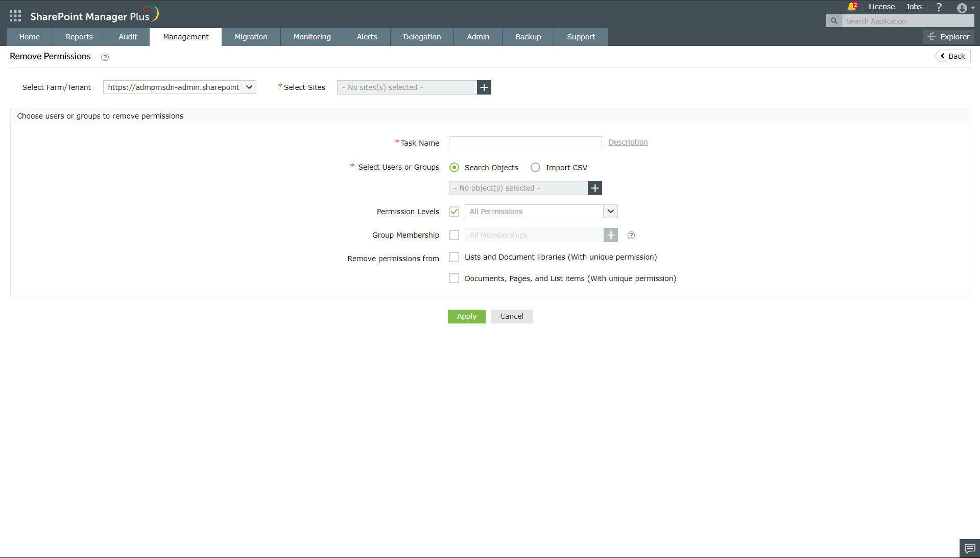Click the Back button
This screenshot has width=980, height=558.
(953, 56)
